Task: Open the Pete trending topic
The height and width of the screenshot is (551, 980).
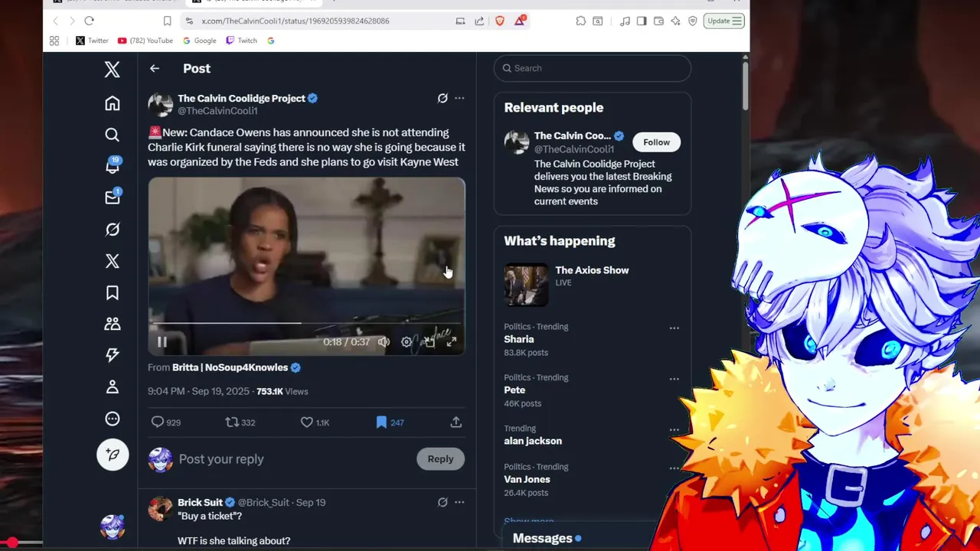Action: (x=514, y=390)
